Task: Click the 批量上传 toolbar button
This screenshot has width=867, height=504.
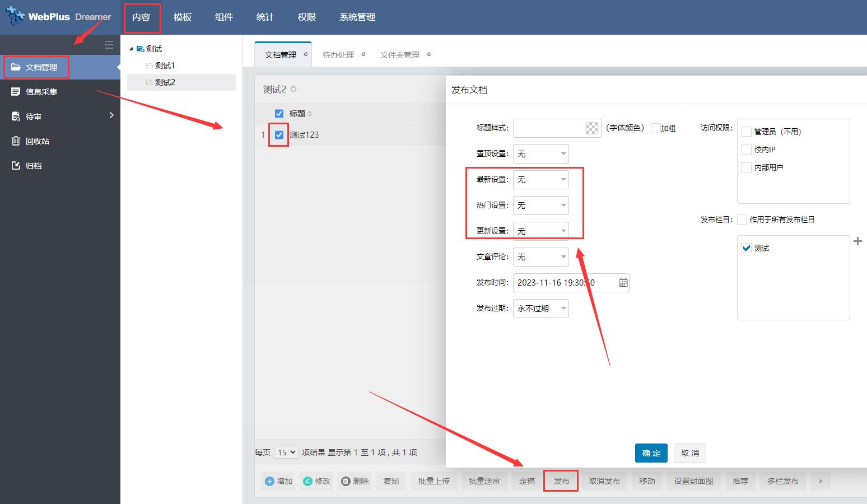Action: click(434, 481)
